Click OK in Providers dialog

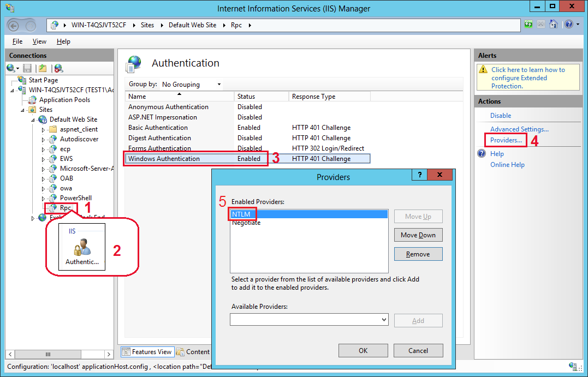pyautogui.click(x=363, y=350)
